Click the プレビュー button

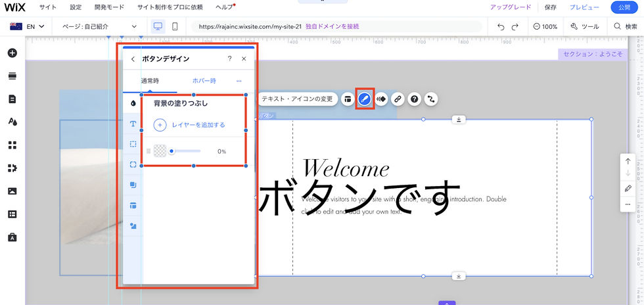coord(584,7)
